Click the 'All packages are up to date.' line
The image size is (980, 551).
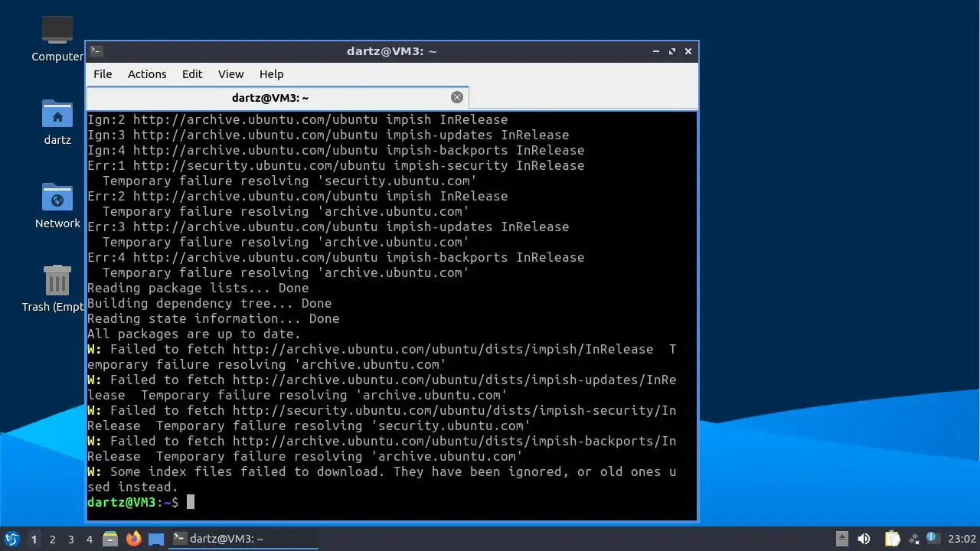click(194, 334)
